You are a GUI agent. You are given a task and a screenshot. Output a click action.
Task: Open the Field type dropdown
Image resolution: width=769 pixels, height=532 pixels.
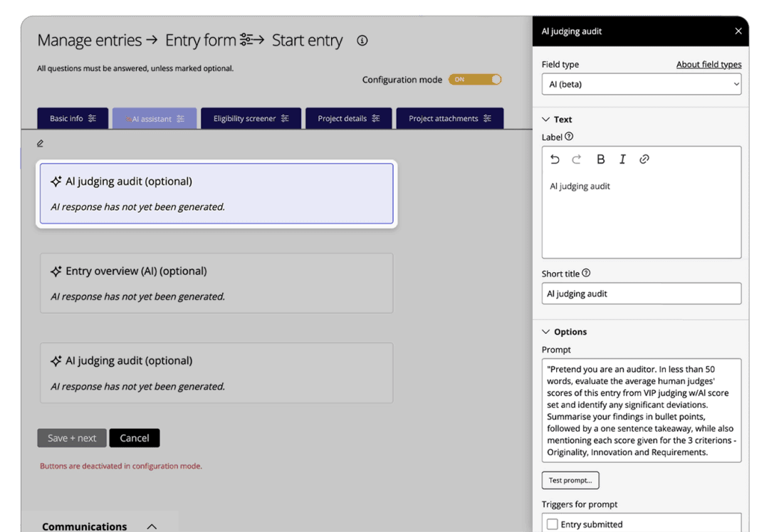click(641, 84)
